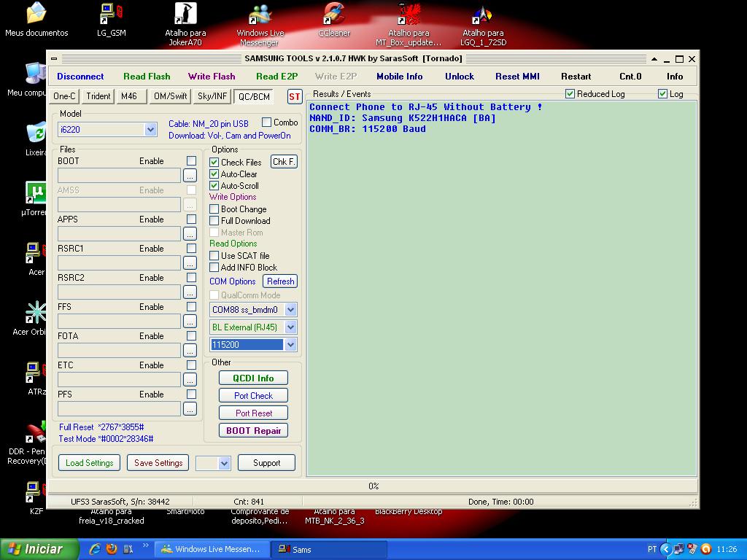This screenshot has height=560, width=747.
Task: Click Restart in the toolbar
Action: tap(576, 76)
